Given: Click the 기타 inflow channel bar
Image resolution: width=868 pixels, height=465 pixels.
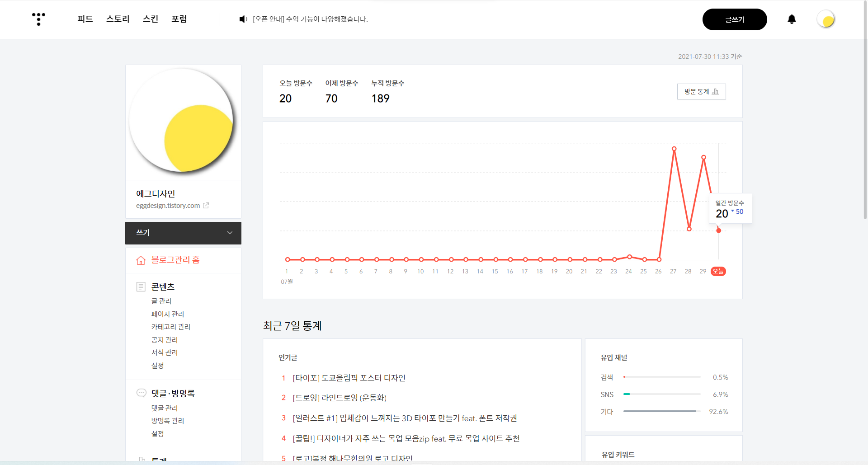Looking at the screenshot, I should point(662,411).
